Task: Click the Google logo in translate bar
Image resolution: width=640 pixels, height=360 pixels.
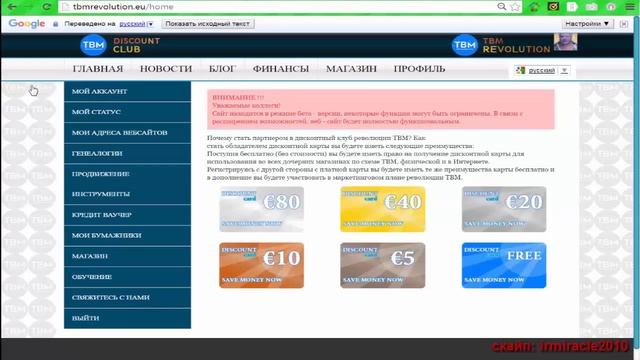Action: (27, 24)
